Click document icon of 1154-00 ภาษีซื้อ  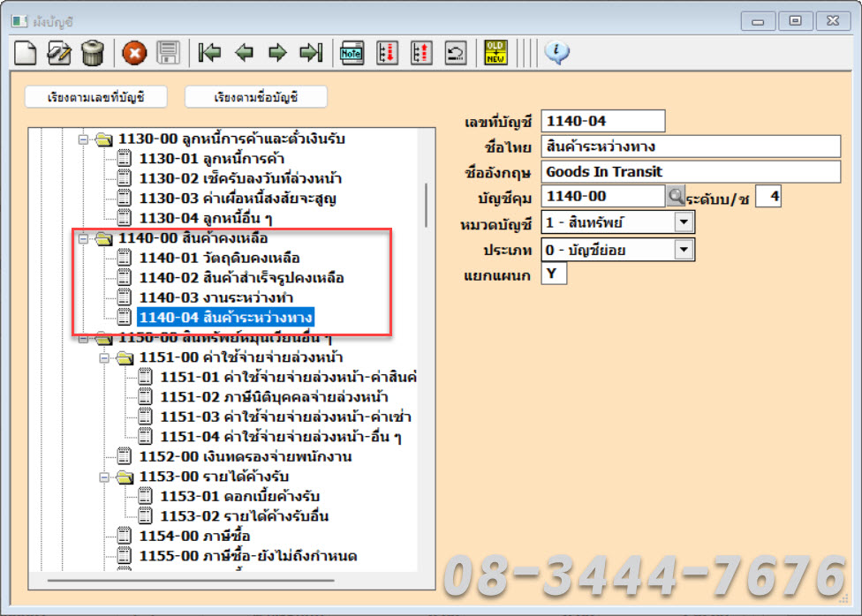pyautogui.click(x=125, y=537)
